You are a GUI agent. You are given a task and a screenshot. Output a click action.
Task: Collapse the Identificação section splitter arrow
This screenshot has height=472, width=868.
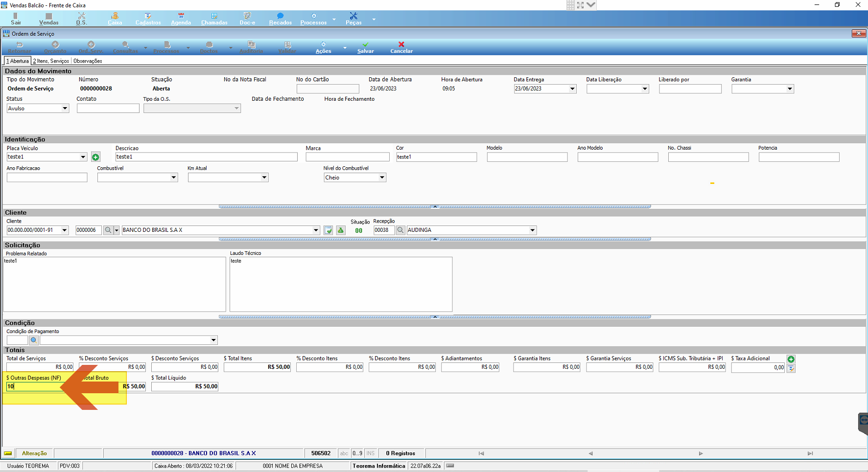[x=435, y=206]
